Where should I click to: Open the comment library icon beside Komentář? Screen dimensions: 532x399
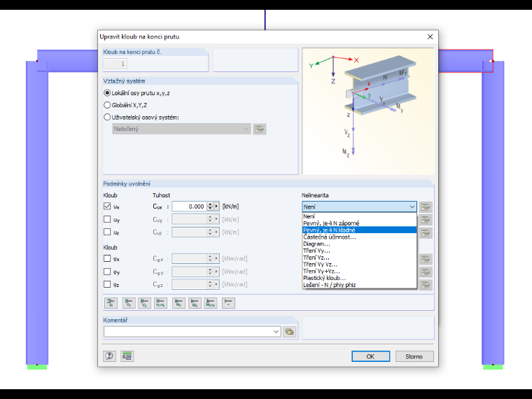(x=289, y=332)
